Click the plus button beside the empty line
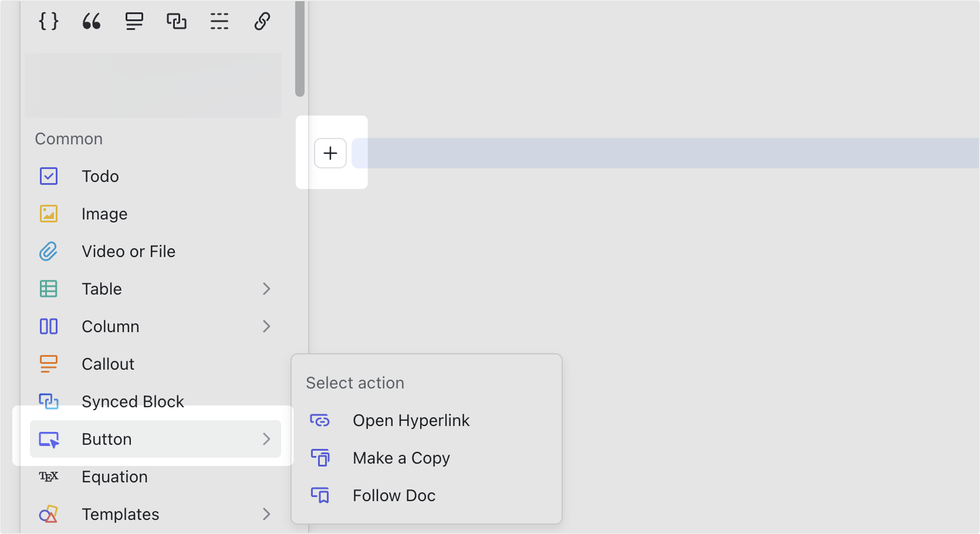The image size is (980, 534). tap(330, 153)
